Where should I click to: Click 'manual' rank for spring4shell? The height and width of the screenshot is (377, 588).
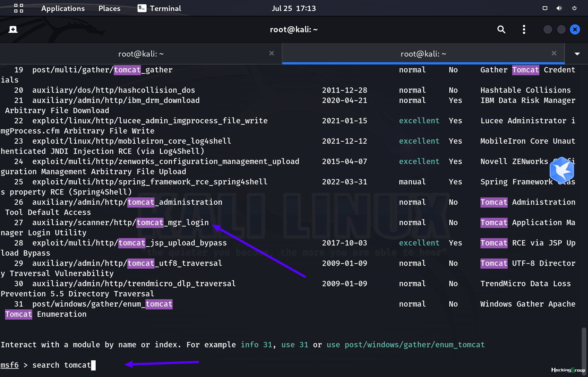click(x=412, y=182)
